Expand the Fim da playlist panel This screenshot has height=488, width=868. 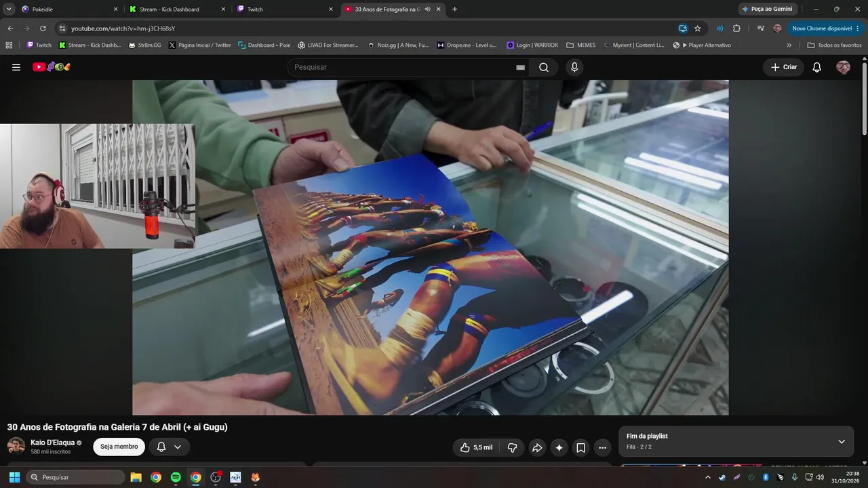(x=842, y=441)
